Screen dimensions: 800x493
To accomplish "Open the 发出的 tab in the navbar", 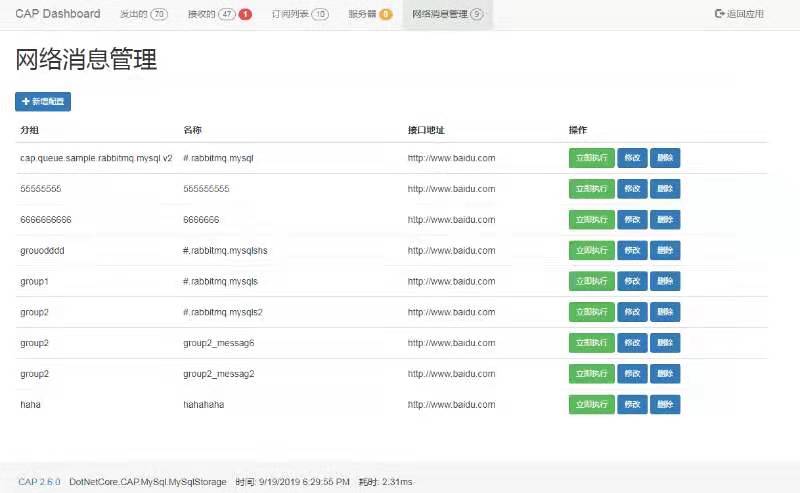I will 143,14.
